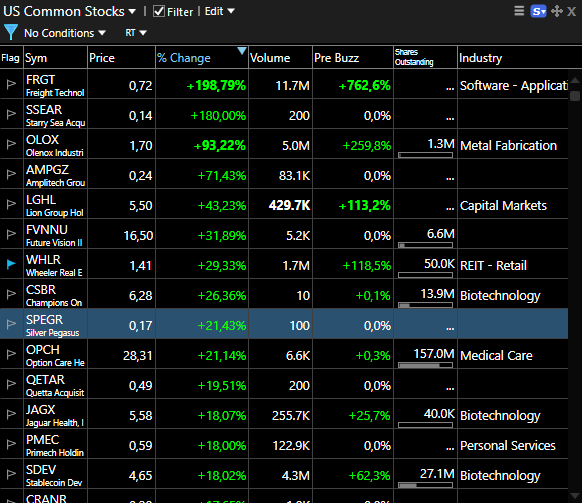The width and height of the screenshot is (582, 503).
Task: Open the hamburger menu icon
Action: (x=519, y=11)
